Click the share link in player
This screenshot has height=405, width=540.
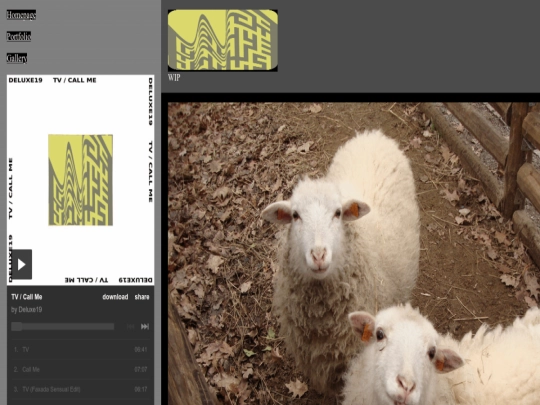click(x=142, y=297)
